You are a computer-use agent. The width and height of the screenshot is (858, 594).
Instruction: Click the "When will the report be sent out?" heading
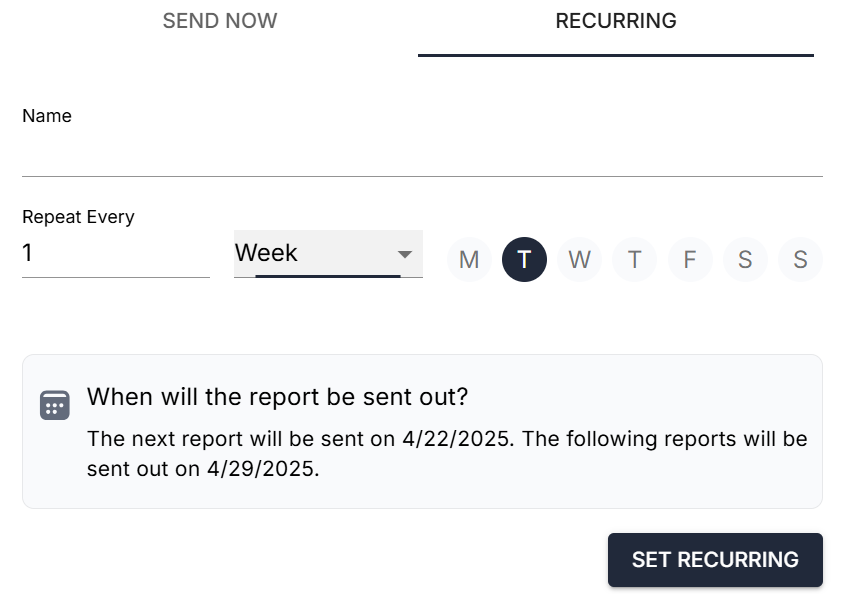pos(277,397)
